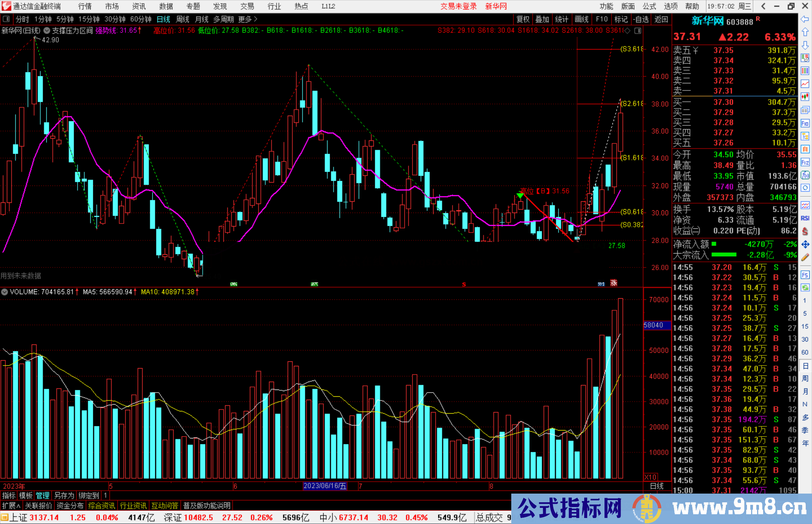Toggle the 支撑压力区间 indicator round button
The width and height of the screenshot is (812, 524).
[x=47, y=30]
